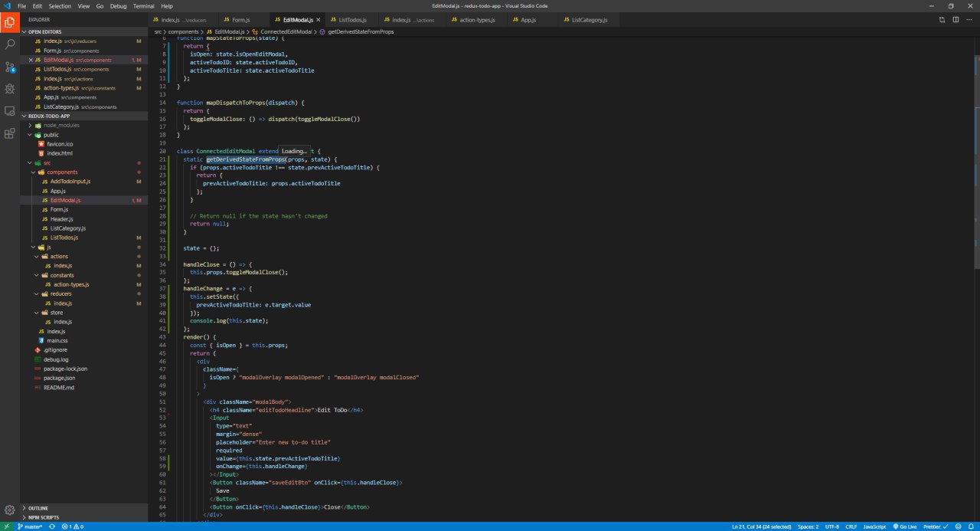Open the Remote Explorer view
980x531 pixels.
point(10,111)
